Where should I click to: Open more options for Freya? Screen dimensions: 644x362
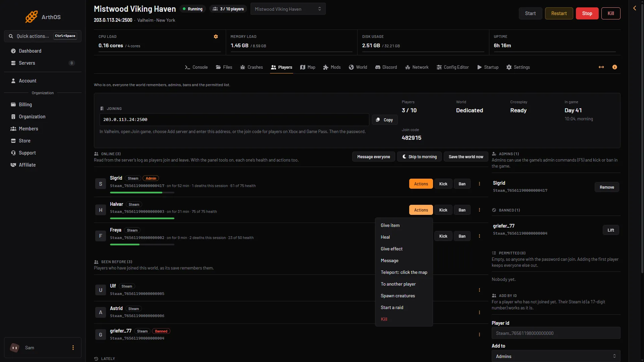pyautogui.click(x=479, y=236)
